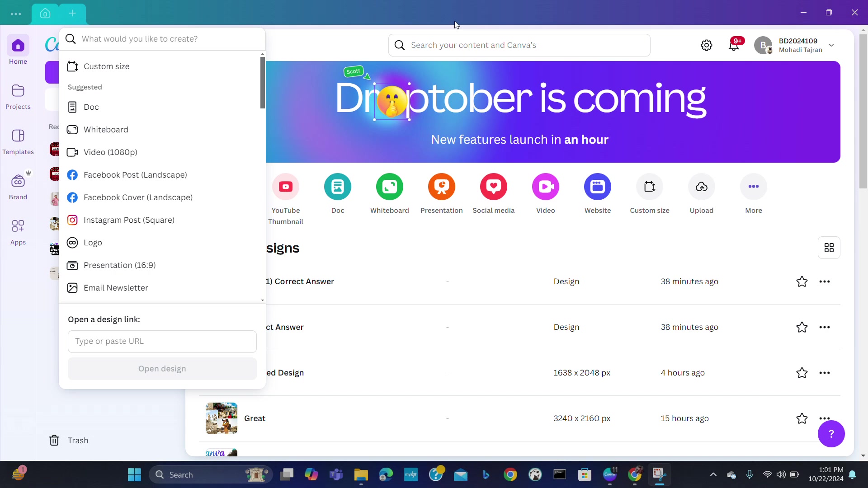Image resolution: width=868 pixels, height=488 pixels.
Task: Select Whiteboard in suggested list
Action: tap(162, 130)
